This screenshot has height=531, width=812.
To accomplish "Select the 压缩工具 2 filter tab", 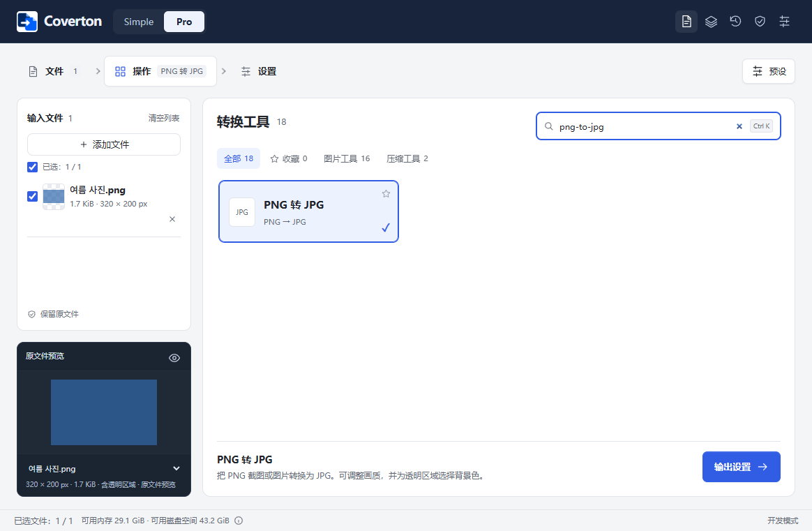I will [407, 158].
